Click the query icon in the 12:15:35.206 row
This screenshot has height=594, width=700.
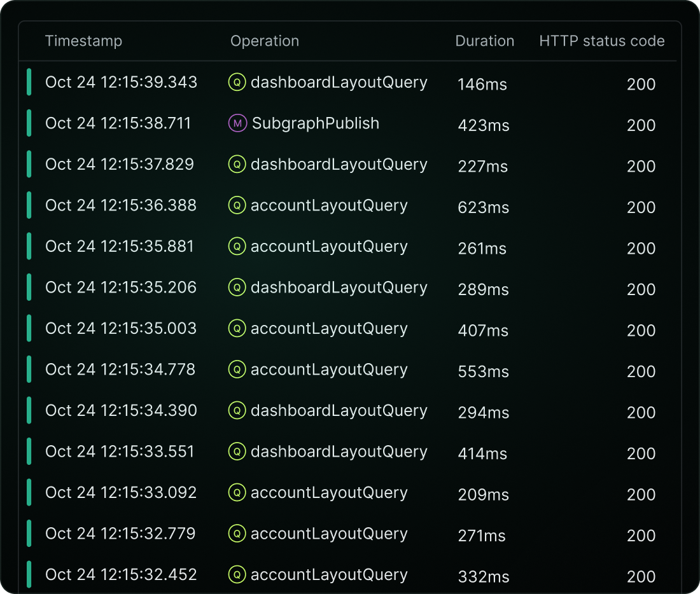pos(237,287)
